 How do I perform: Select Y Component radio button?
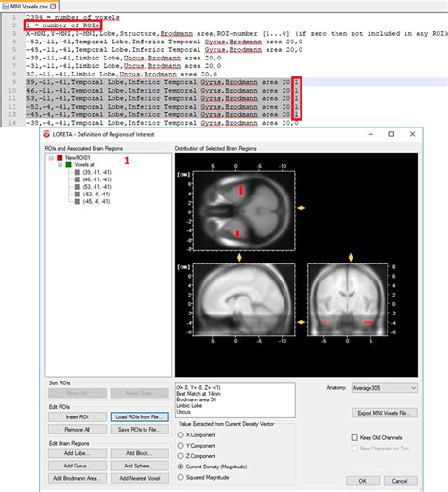(181, 446)
